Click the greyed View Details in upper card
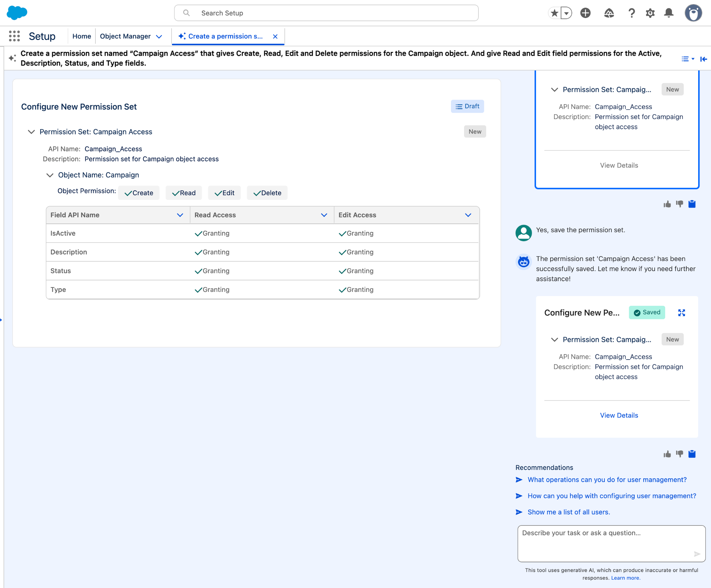Image resolution: width=711 pixels, height=588 pixels. click(x=619, y=166)
